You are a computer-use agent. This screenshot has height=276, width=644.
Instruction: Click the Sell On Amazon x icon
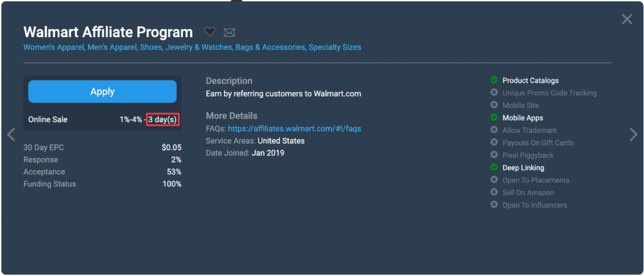click(x=494, y=192)
